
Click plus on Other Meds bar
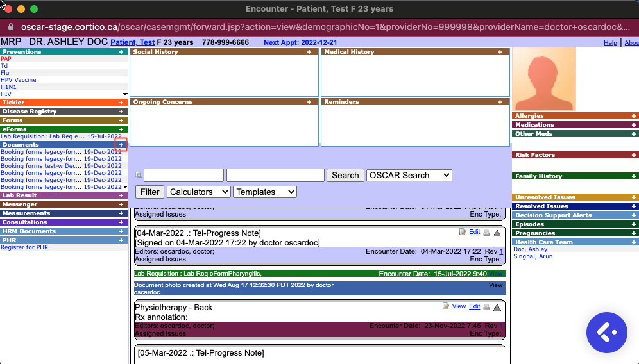click(x=634, y=133)
